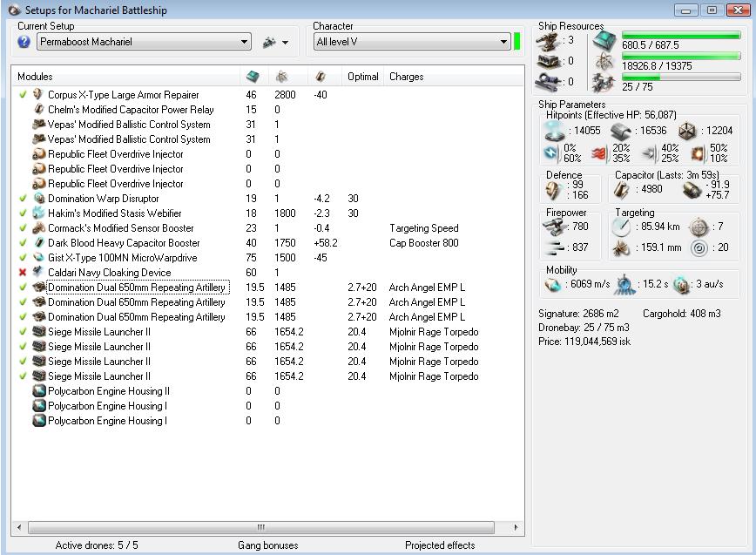Click CPU resource icon beside 680.5 / 687.5
The image size is (756, 555).
(604, 41)
